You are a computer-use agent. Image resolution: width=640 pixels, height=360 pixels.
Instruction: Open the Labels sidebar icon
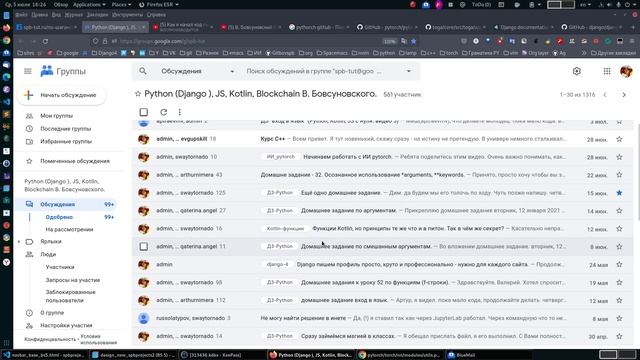click(29, 242)
